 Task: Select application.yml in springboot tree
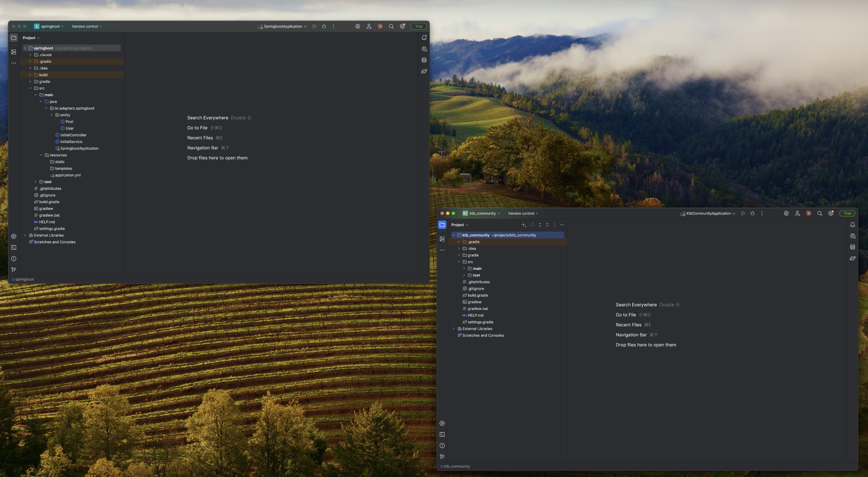(x=68, y=175)
